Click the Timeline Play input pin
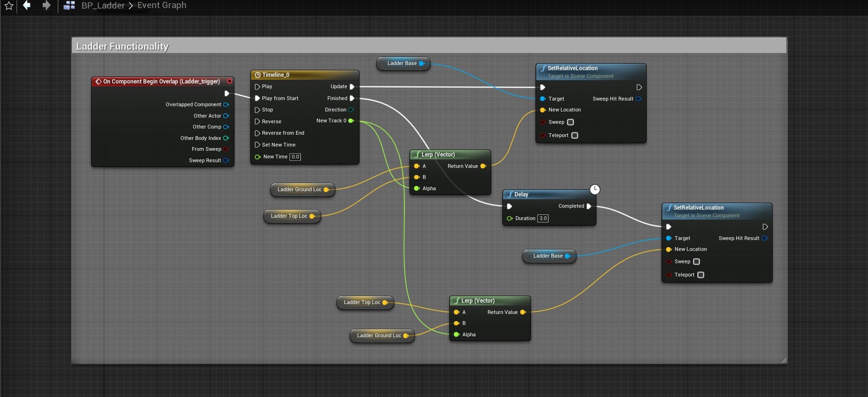 tap(257, 87)
